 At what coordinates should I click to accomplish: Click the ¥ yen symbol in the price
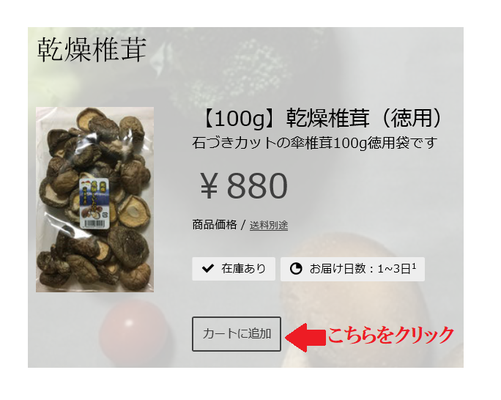point(209,186)
